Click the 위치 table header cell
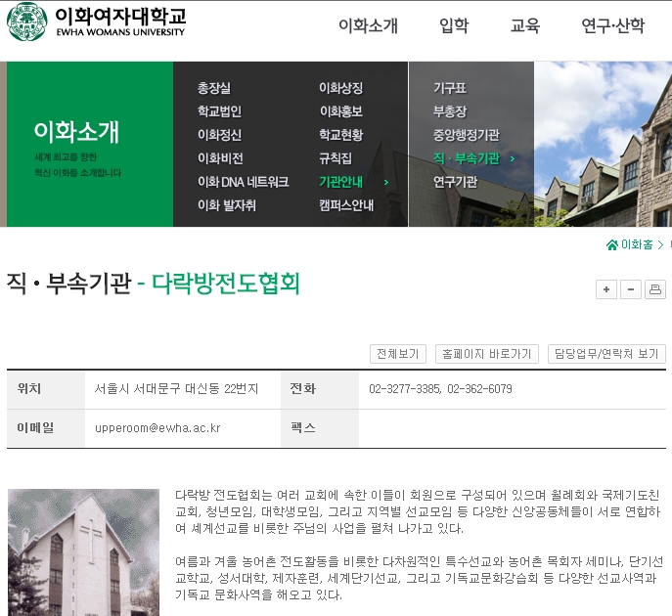The image size is (672, 616). [46, 389]
